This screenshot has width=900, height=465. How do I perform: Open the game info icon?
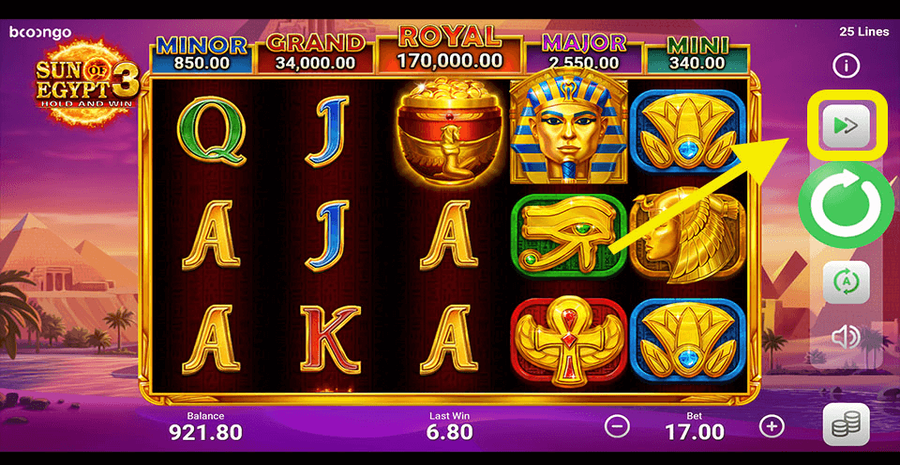(845, 67)
